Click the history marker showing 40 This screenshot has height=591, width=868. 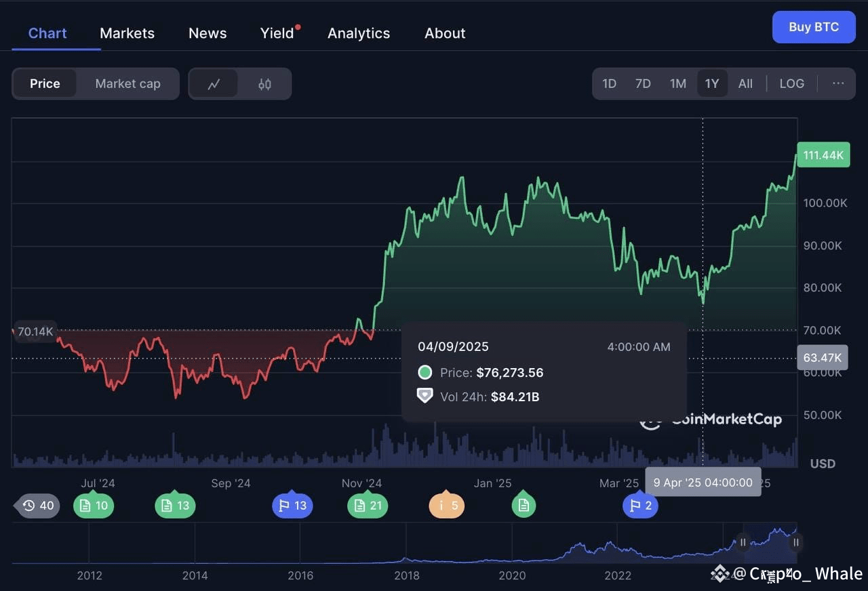point(38,506)
